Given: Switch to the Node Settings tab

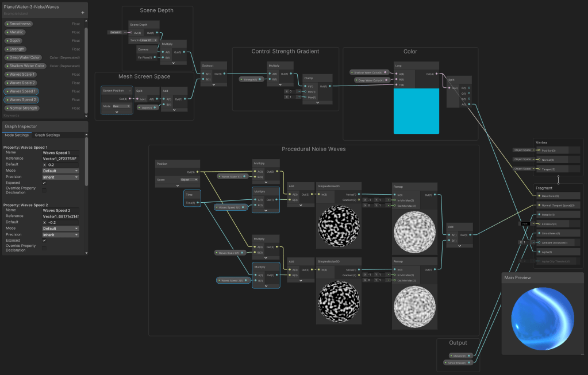Looking at the screenshot, I should [x=17, y=135].
